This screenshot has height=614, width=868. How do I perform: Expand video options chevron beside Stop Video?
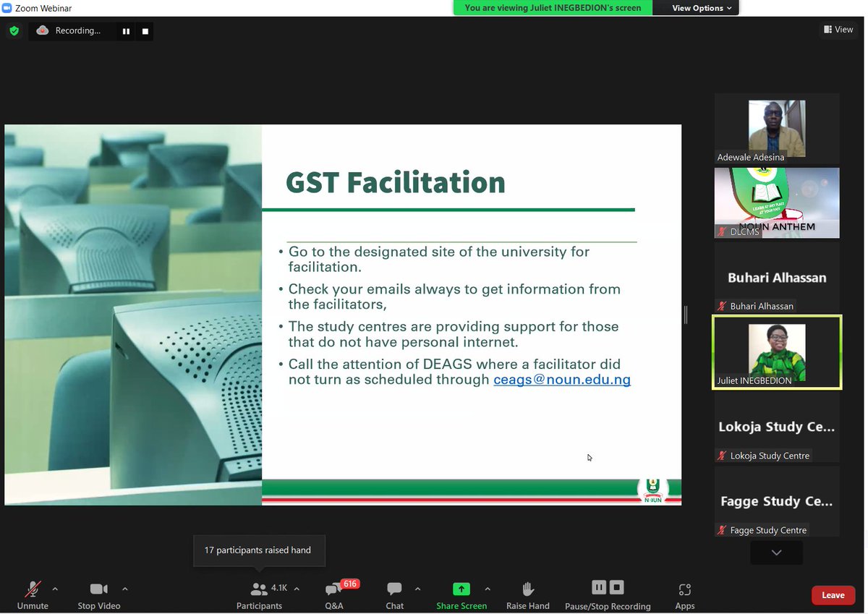125,589
